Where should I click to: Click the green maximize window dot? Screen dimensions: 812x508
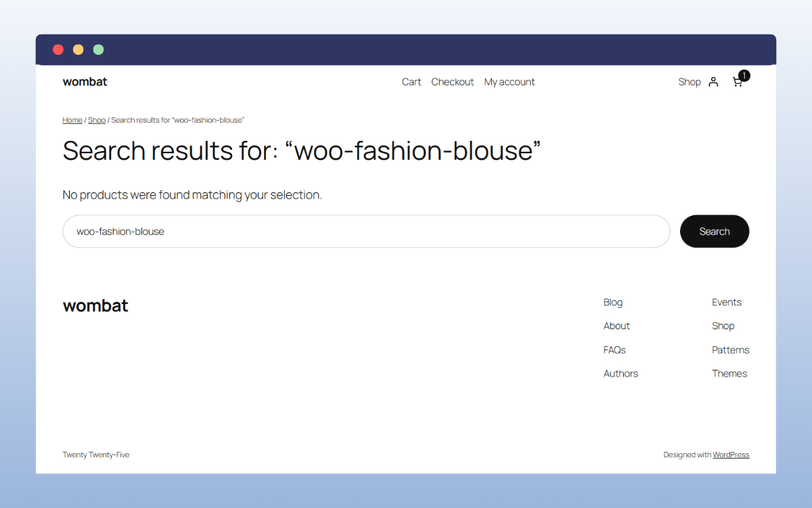tap(99, 49)
